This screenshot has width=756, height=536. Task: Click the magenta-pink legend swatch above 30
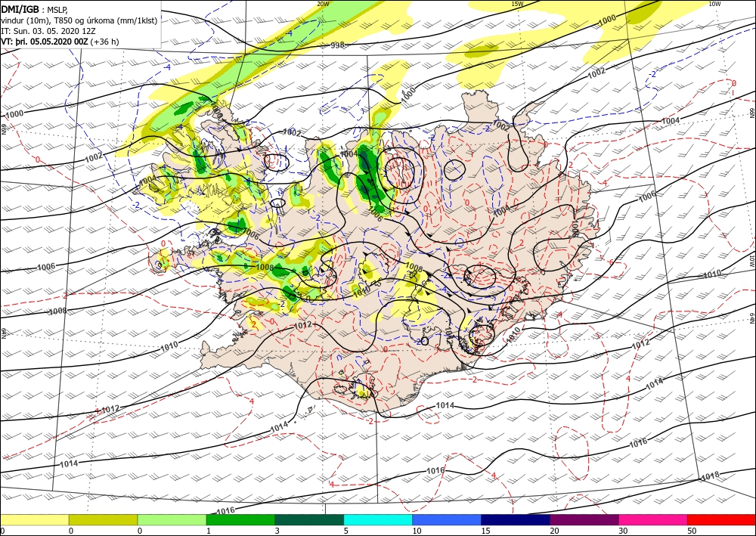pyautogui.click(x=653, y=520)
